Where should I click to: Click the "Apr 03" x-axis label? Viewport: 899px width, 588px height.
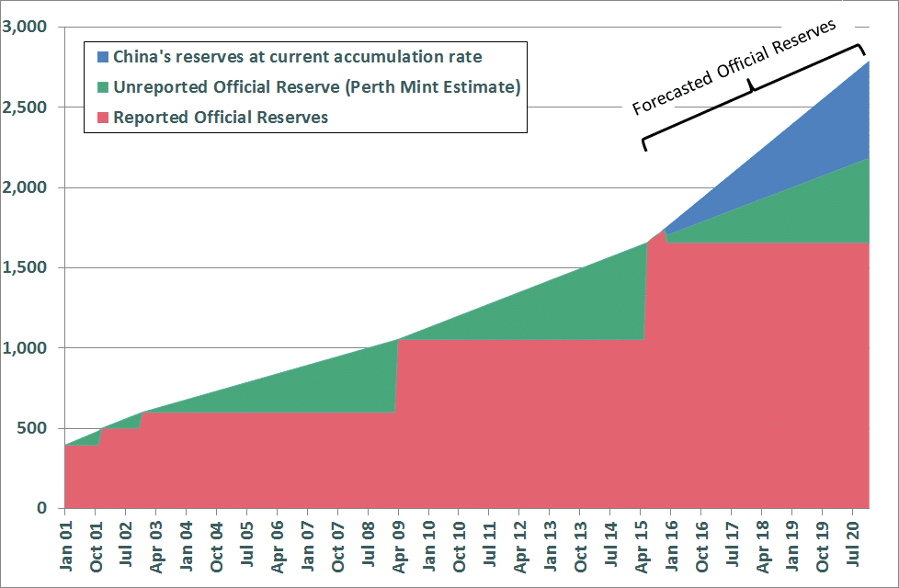[x=157, y=546]
